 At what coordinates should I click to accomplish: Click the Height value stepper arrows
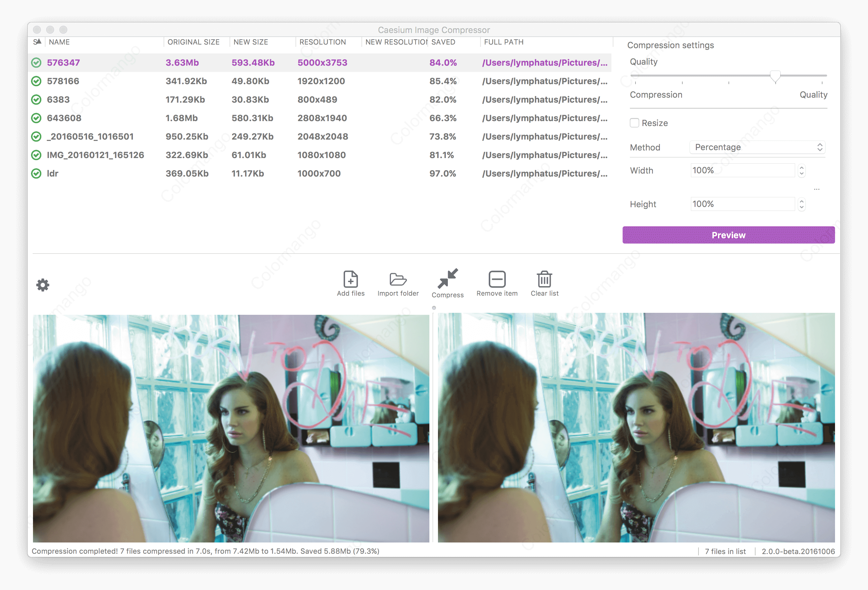pyautogui.click(x=801, y=204)
